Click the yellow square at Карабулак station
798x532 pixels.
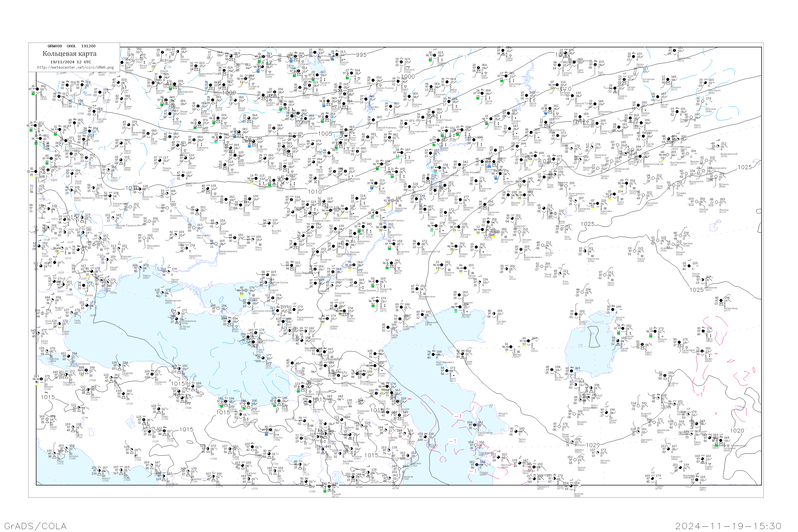tap(388, 205)
